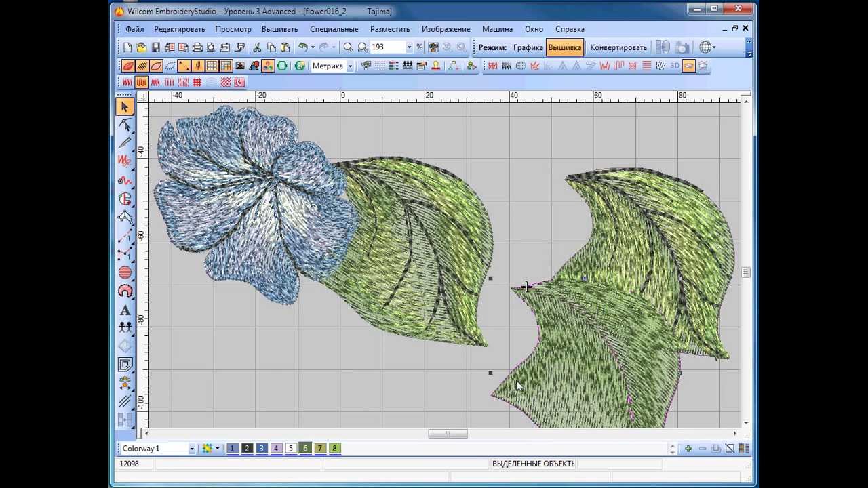Toggle the highlighted orange effect button near 3D
868x488 pixels.
(689, 66)
